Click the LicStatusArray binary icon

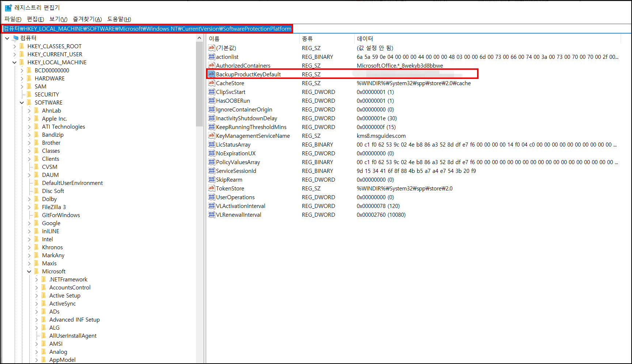click(212, 144)
